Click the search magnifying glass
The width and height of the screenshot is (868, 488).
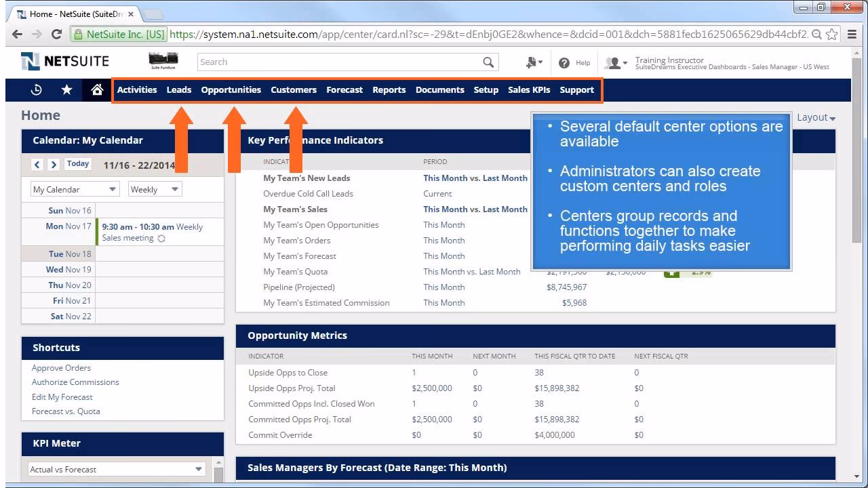(488, 62)
